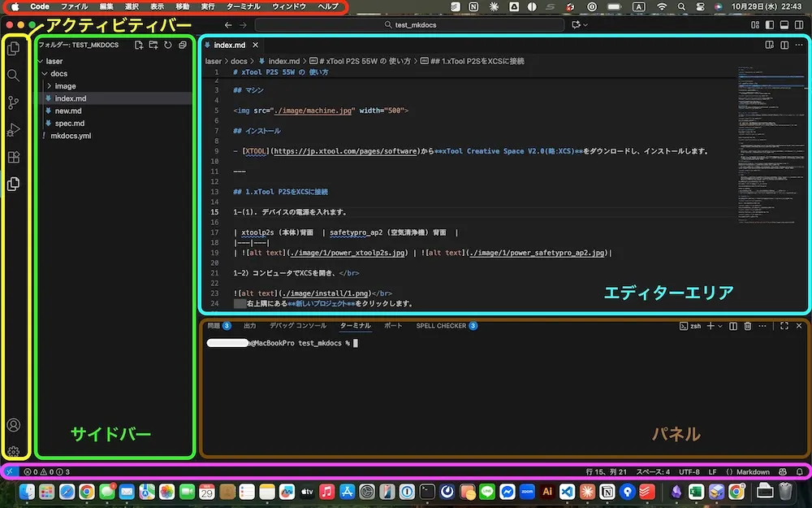Open the Source Control view
Screen dimensions: 812x508
(13, 103)
